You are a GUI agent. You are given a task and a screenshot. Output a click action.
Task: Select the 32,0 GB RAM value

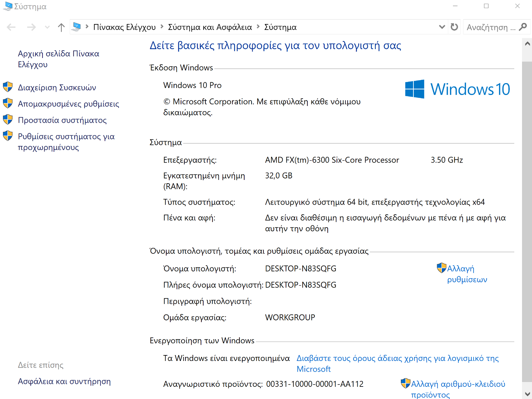(279, 175)
